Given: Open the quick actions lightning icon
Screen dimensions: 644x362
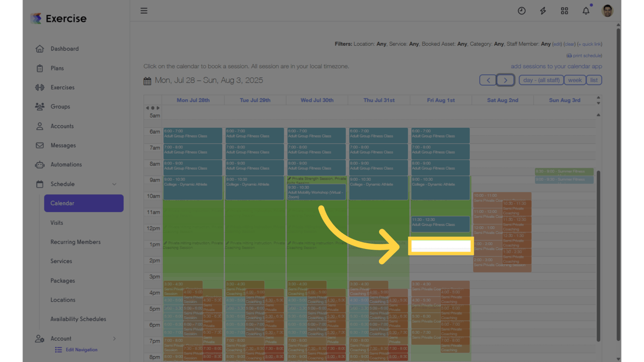Looking at the screenshot, I should coord(543,10).
